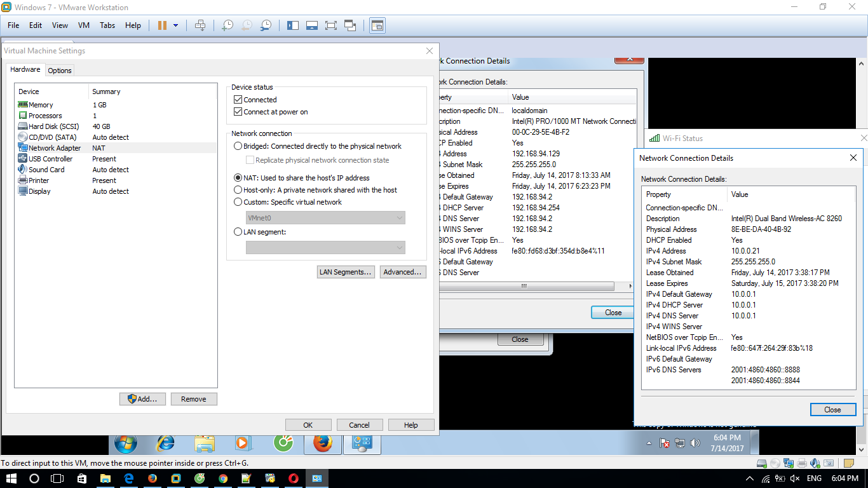Expand the VMnet0 custom network dropdown
The width and height of the screenshot is (868, 488).
399,218
